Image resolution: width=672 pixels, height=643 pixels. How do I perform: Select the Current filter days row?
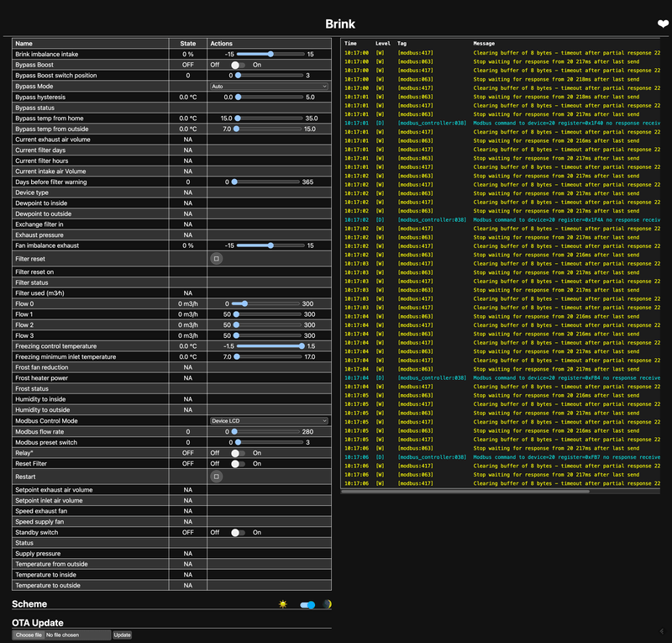tap(172, 150)
